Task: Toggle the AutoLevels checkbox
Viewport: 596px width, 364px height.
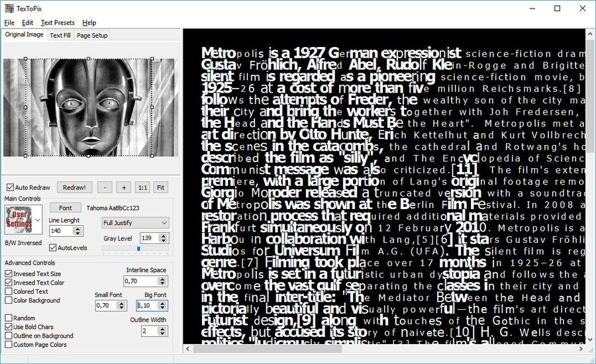Action: click(x=53, y=248)
